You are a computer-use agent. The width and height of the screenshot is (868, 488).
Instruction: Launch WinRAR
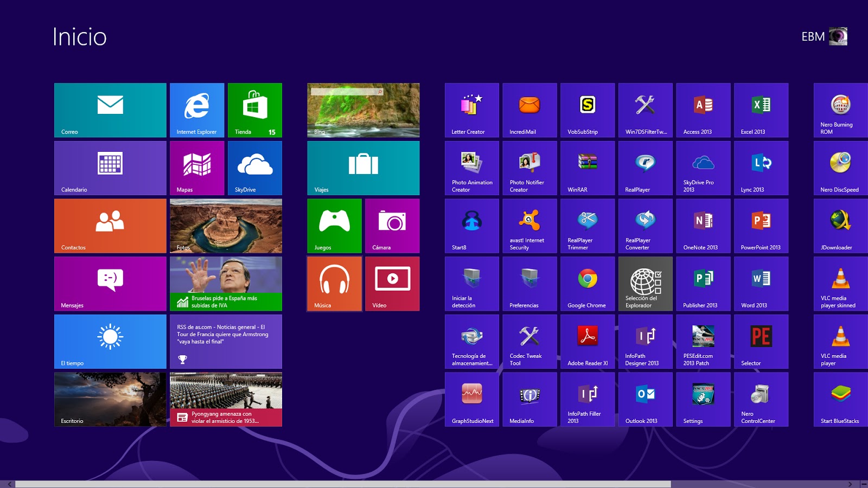(x=588, y=168)
